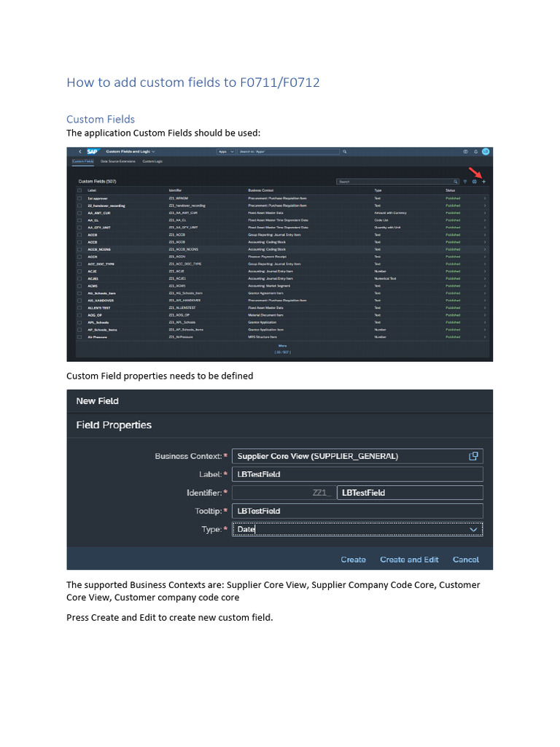560x747 pixels.
Task: Tick checkbox for AA_QTY_UNIT row
Action: click(x=79, y=228)
